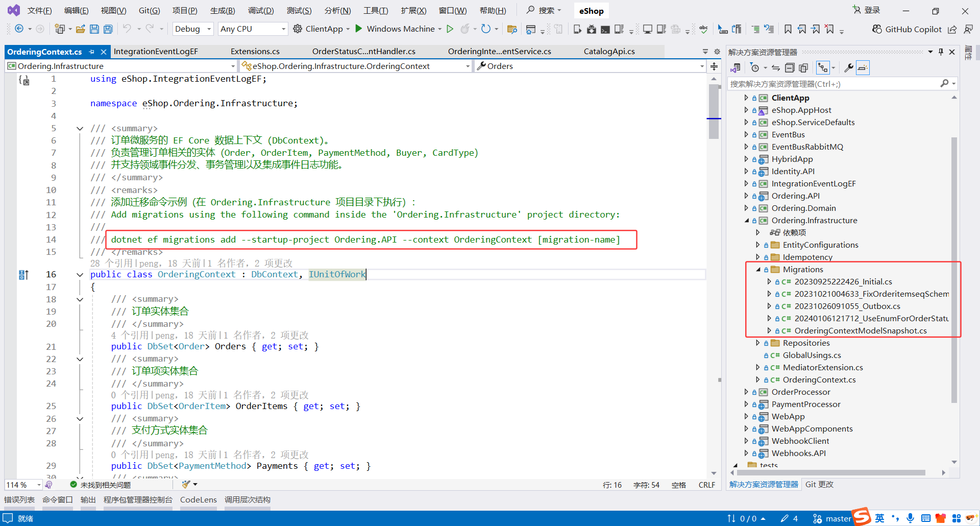Viewport: 980px width, 526px height.
Task: Click the 未找到相关问题 status indicator
Action: 101,485
